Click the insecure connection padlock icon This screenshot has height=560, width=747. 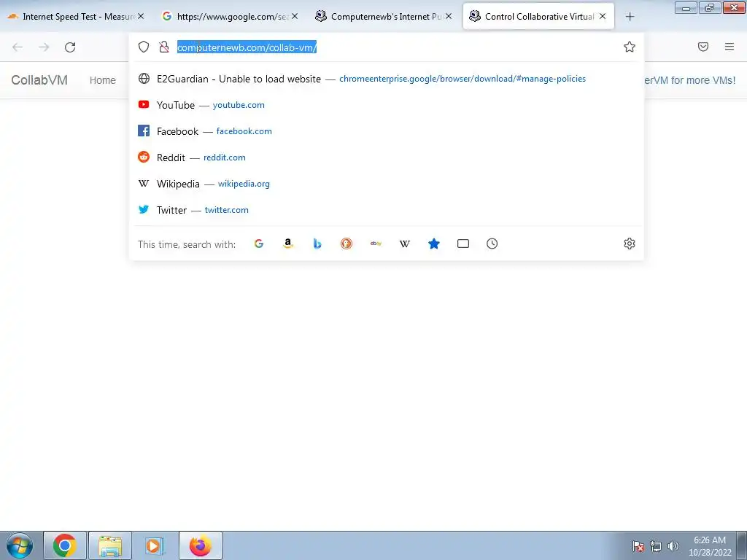coord(164,47)
